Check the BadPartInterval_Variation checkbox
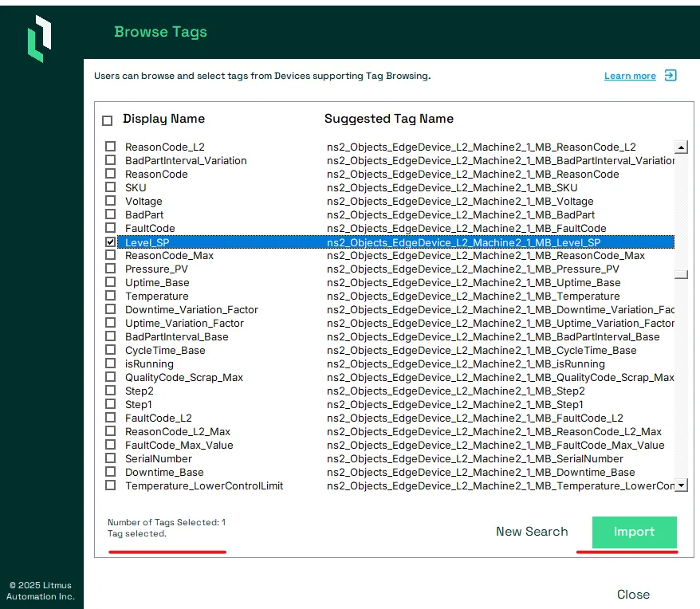Image resolution: width=700 pixels, height=609 pixels. coord(110,160)
